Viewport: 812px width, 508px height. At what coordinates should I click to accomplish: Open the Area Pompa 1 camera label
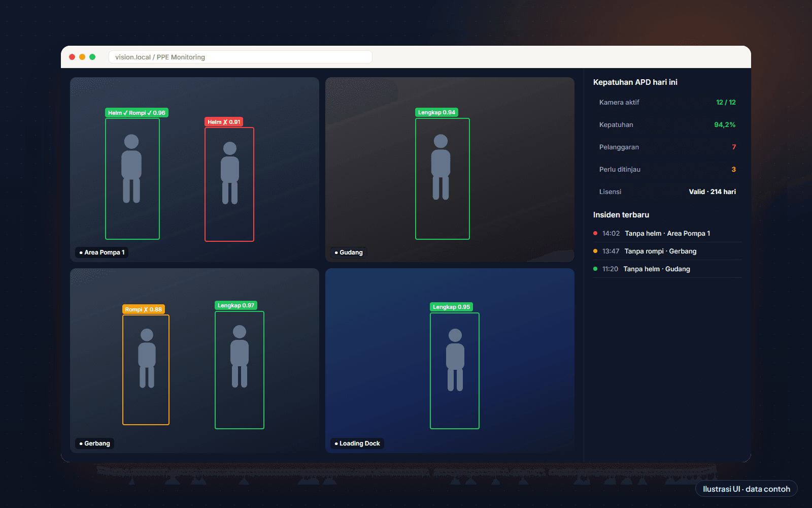[x=101, y=252]
